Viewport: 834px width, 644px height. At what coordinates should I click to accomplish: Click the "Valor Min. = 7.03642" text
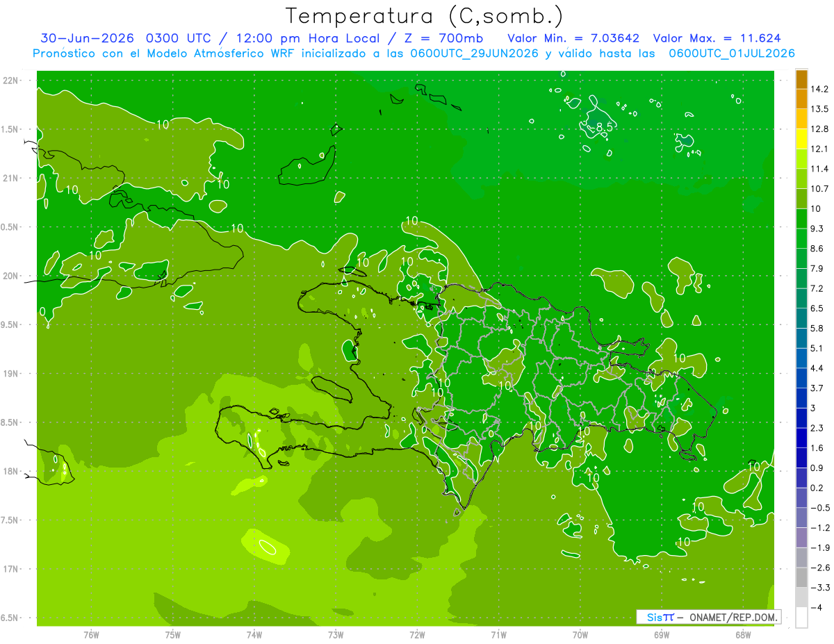tap(573, 38)
